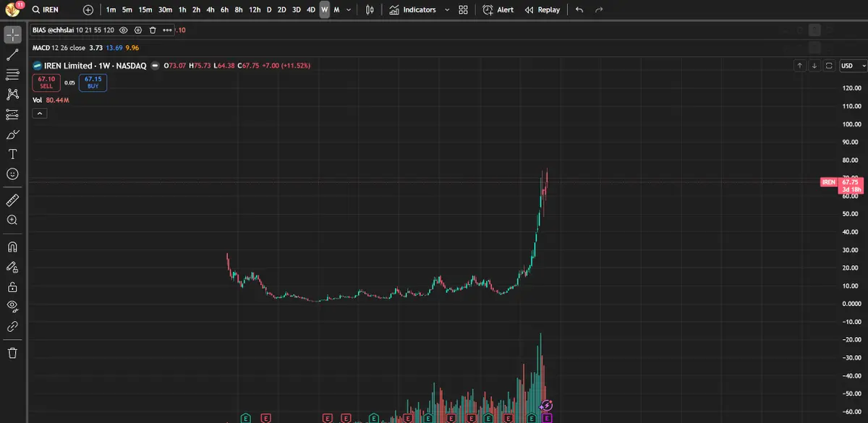Select the MACD 12 26 close legend
The width and height of the screenshot is (868, 423).
click(59, 48)
